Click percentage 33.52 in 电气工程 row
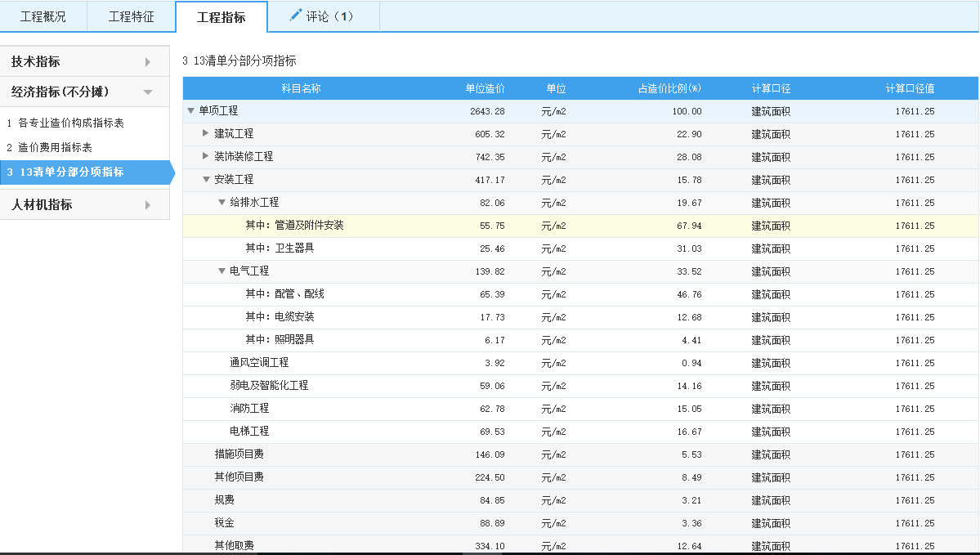 pos(689,272)
